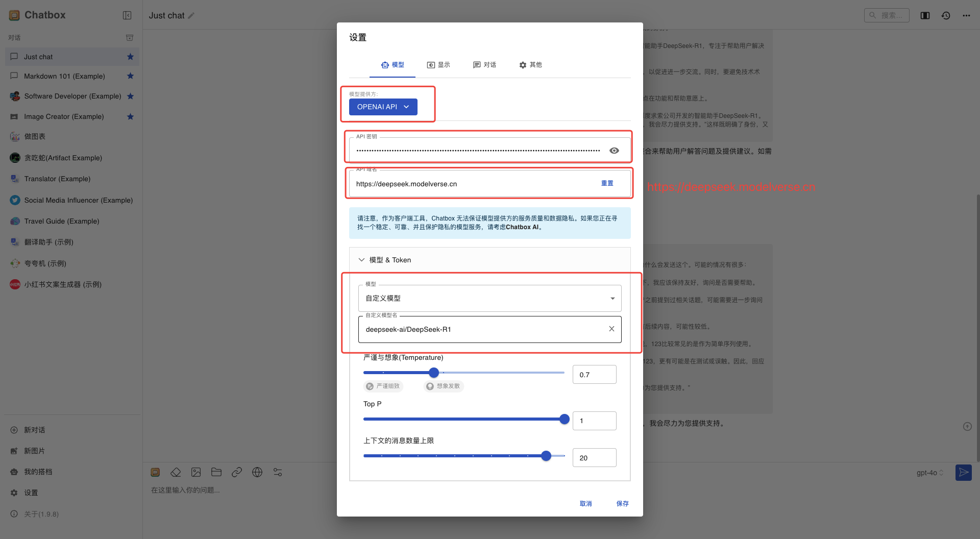Attach an image with the picture icon
Screen dimensions: 980x539
(x=196, y=472)
